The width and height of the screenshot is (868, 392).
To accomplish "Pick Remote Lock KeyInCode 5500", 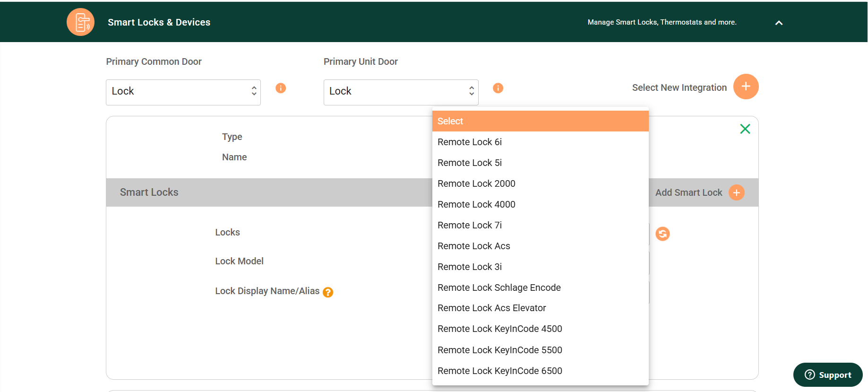I will pyautogui.click(x=540, y=350).
